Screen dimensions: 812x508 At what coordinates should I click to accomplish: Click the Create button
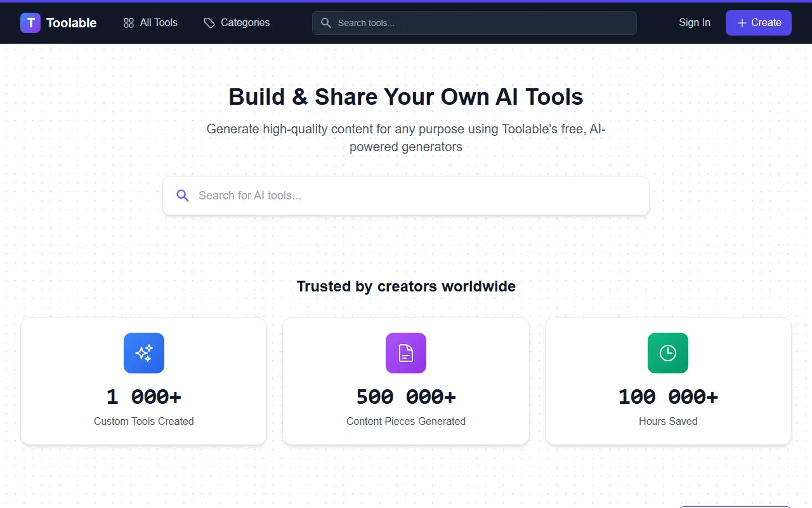tap(759, 23)
